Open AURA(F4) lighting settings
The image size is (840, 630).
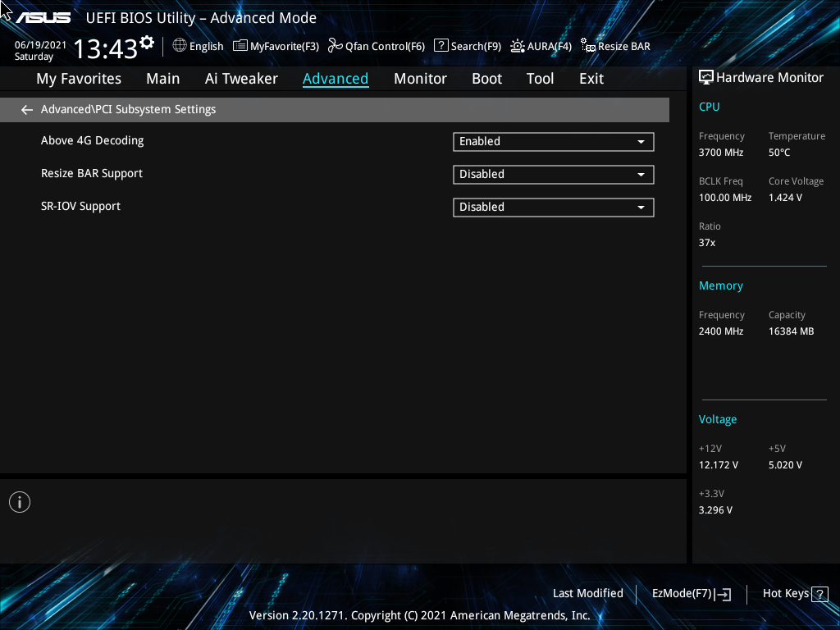pyautogui.click(x=541, y=46)
